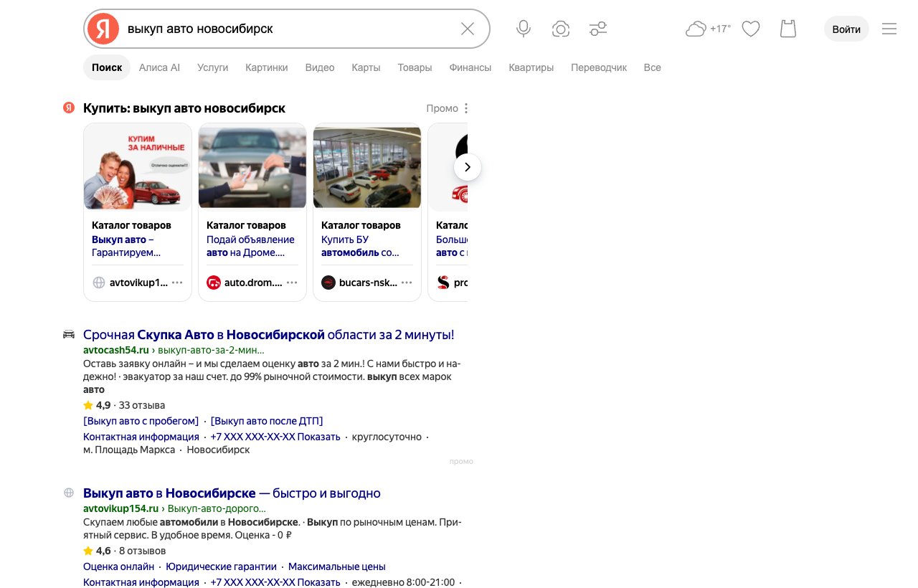Open the Промо block three-dot menu
The image size is (918, 588).
pyautogui.click(x=466, y=108)
